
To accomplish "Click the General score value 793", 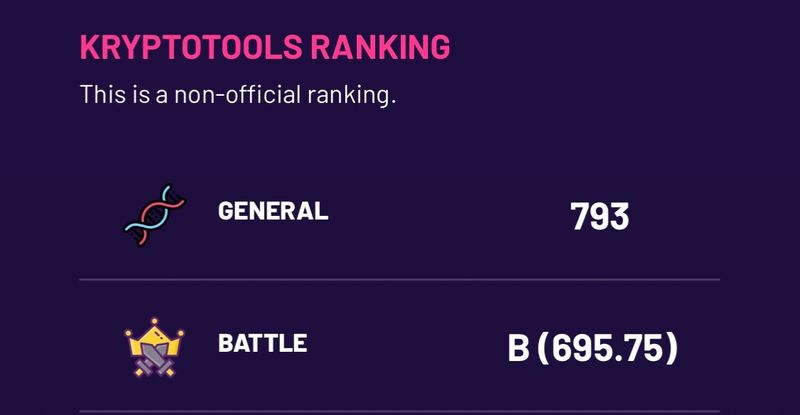I will tap(599, 215).
